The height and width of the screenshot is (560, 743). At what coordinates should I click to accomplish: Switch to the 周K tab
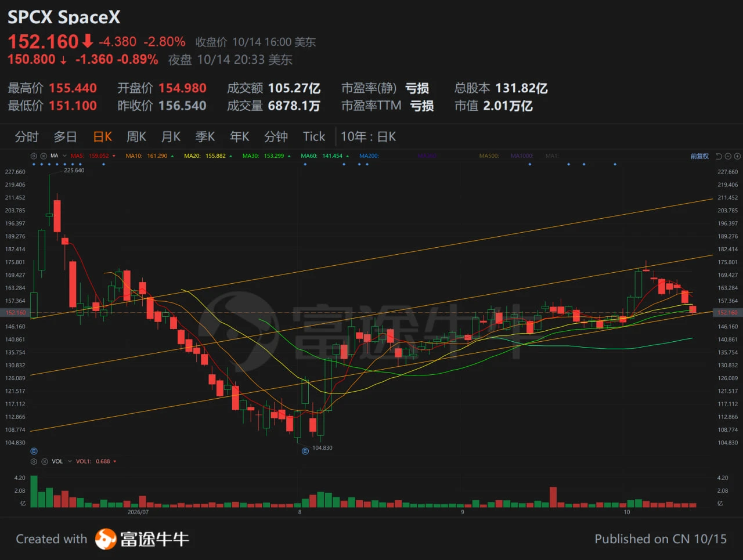(x=136, y=137)
